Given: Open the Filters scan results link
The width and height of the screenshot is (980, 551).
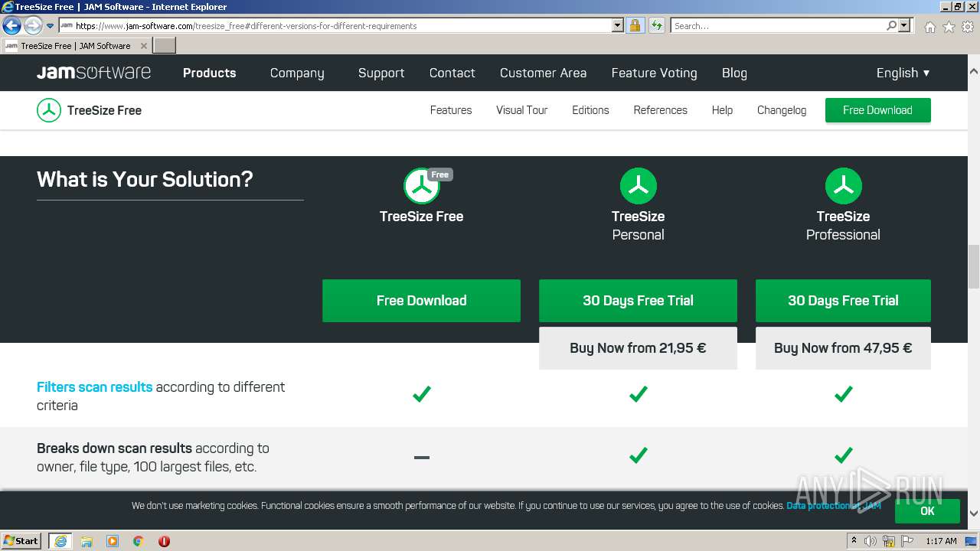Looking at the screenshot, I should 95,387.
